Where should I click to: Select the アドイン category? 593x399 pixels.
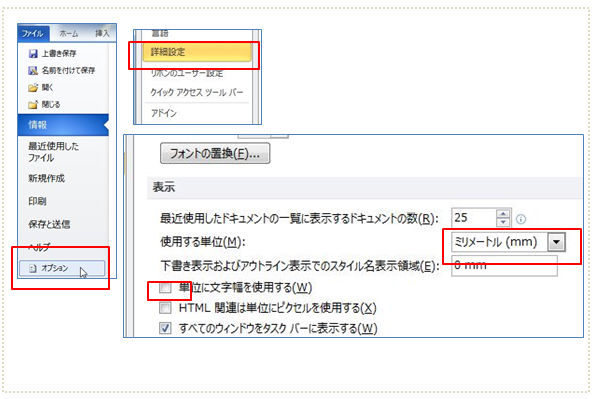click(x=164, y=113)
